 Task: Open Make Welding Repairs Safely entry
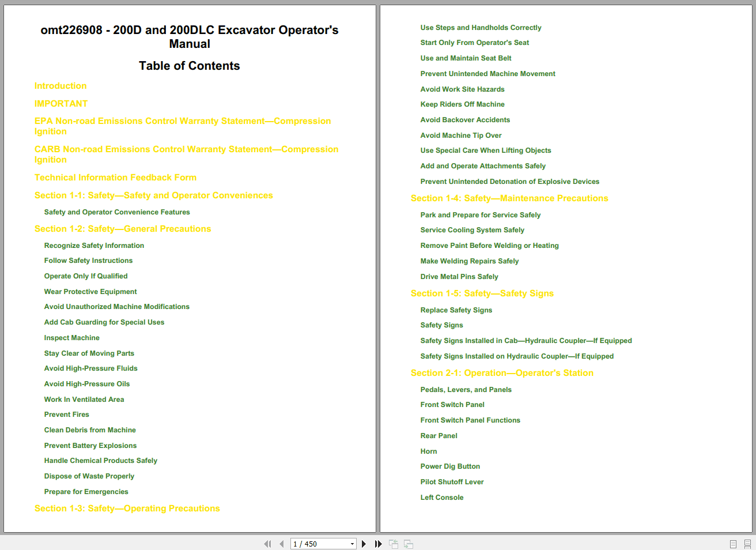click(x=470, y=261)
